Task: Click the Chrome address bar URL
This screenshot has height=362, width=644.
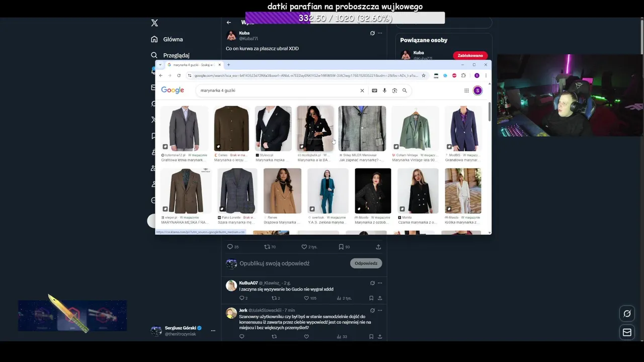Action: (x=306, y=75)
